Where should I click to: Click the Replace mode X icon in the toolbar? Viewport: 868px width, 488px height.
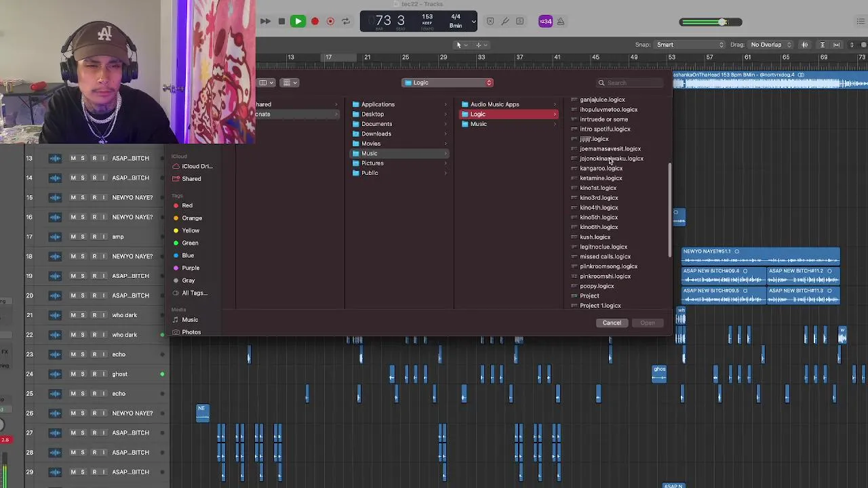[x=490, y=21]
